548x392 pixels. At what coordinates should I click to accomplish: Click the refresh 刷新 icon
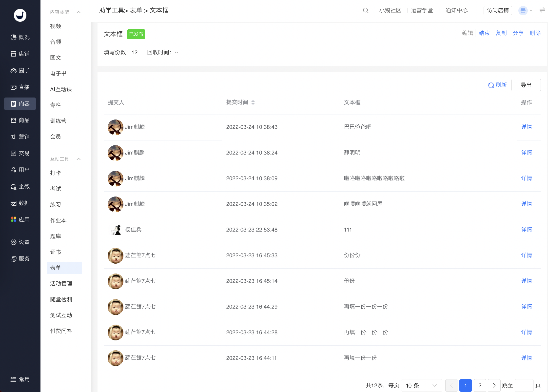pos(491,85)
